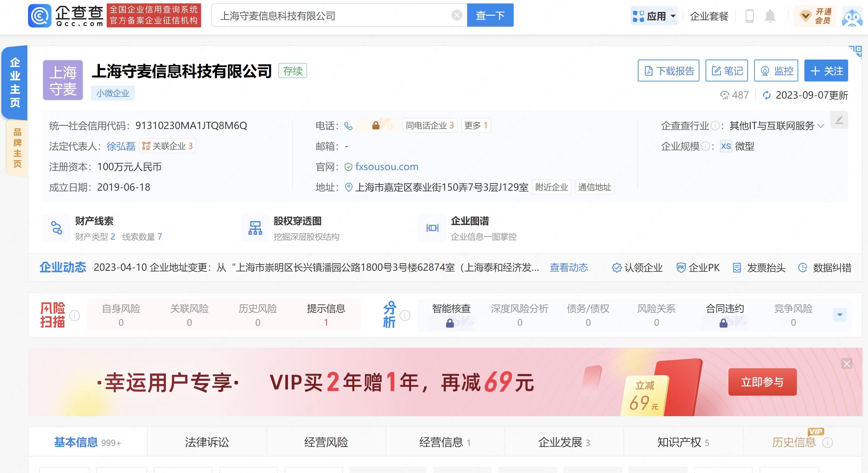Open the 企业图谱 card icon
Viewport: 868px width, 473px height.
(x=432, y=228)
